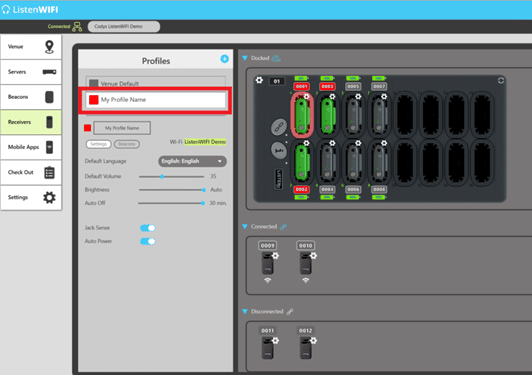
Task: Click the 0008 receiver label
Action: pos(379,189)
